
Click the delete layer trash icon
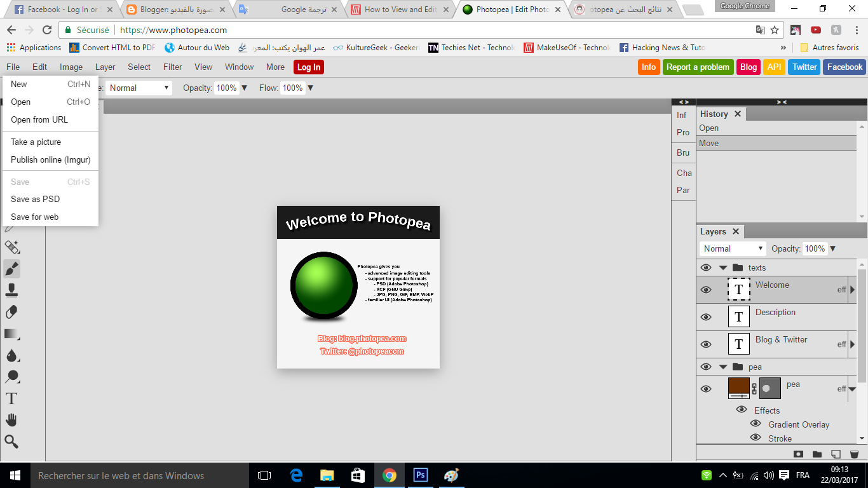(854, 454)
